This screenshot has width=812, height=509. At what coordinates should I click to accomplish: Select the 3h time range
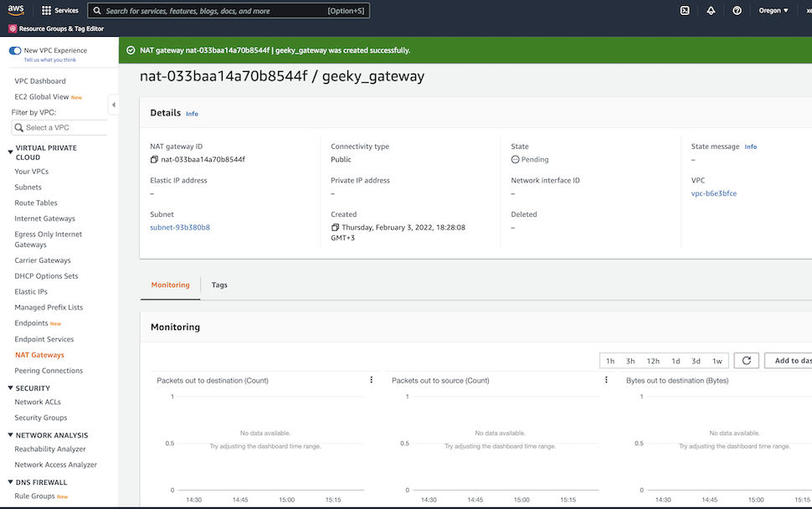click(x=630, y=361)
